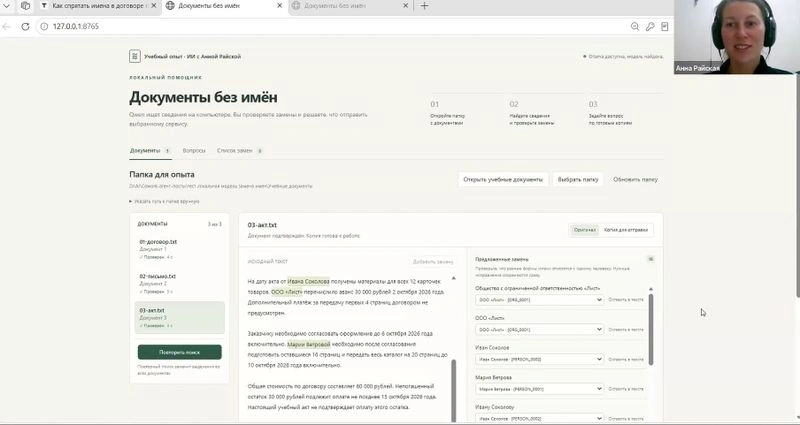Image resolution: width=800 pixels, height=425 pixels.
Task: Click 'Открыть учебные документы' button
Action: pos(503,180)
